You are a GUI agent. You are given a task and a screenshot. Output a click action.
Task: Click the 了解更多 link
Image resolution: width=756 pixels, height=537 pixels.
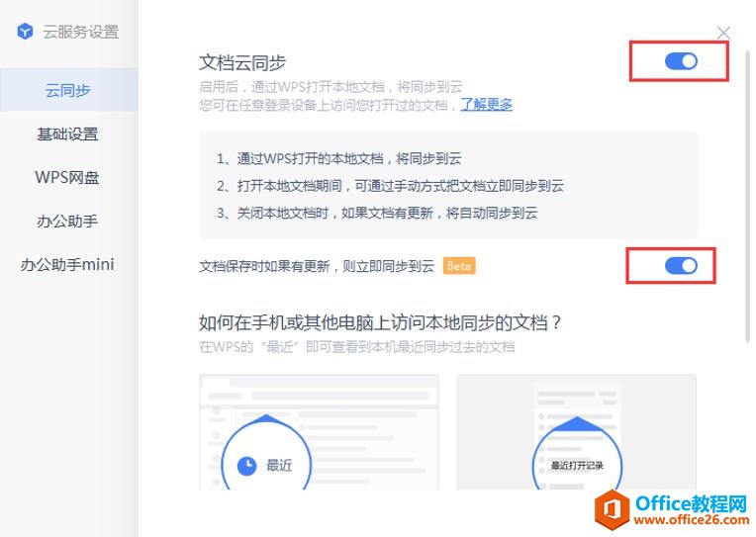pyautogui.click(x=486, y=104)
